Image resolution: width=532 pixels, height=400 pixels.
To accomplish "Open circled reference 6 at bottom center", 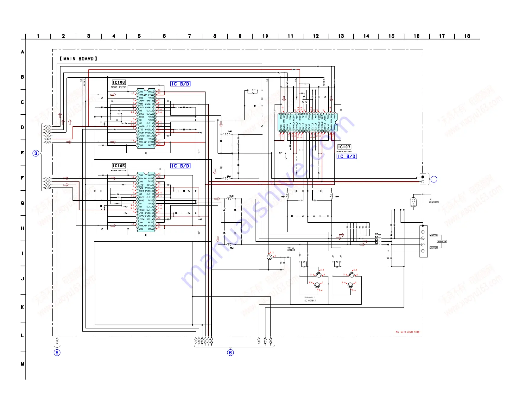I will 231,352.
